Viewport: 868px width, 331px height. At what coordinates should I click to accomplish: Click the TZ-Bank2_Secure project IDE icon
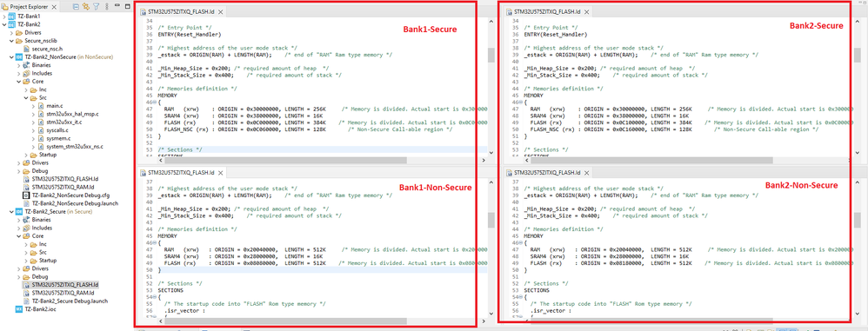pyautogui.click(x=19, y=211)
